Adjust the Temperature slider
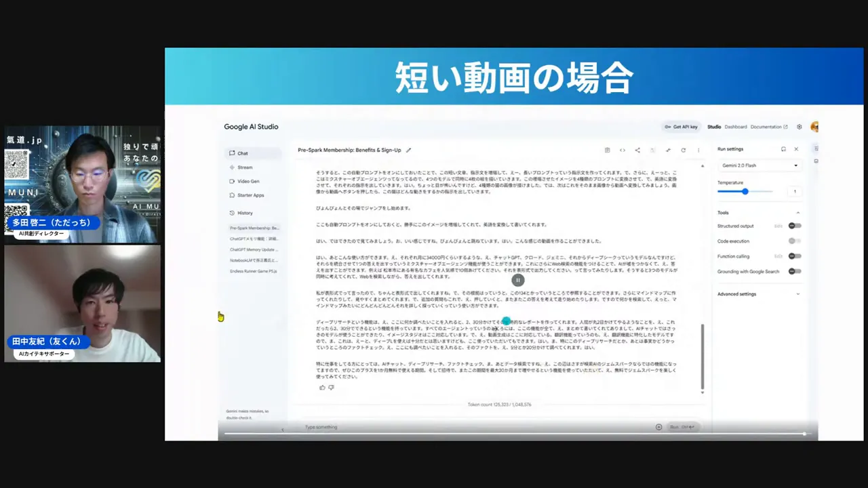 coord(745,192)
